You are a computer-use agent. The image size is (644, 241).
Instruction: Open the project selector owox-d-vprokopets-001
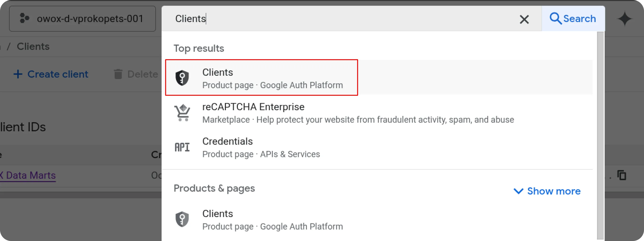[x=82, y=18]
